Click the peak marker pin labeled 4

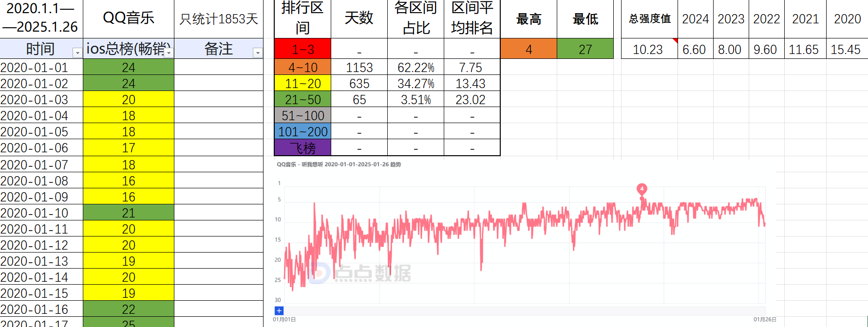click(x=642, y=189)
